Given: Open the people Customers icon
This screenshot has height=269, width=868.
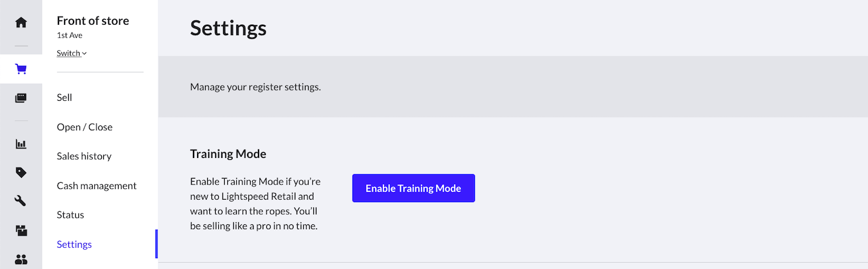Looking at the screenshot, I should [x=21, y=259].
